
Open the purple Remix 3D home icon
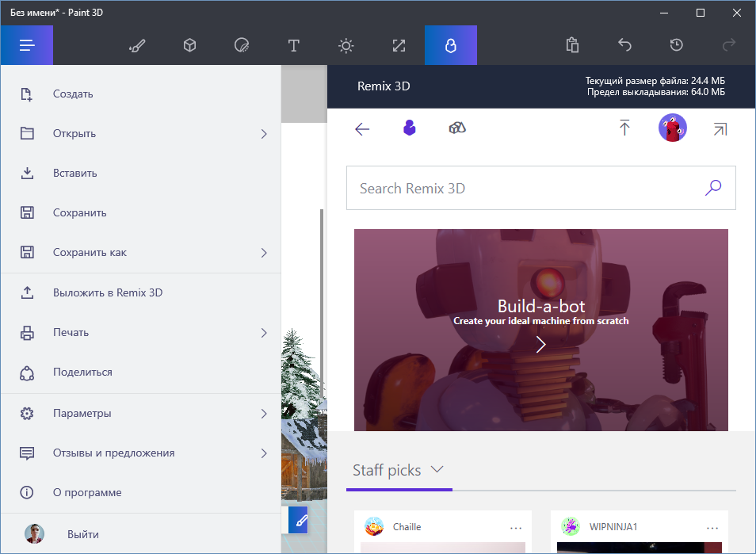tap(410, 128)
